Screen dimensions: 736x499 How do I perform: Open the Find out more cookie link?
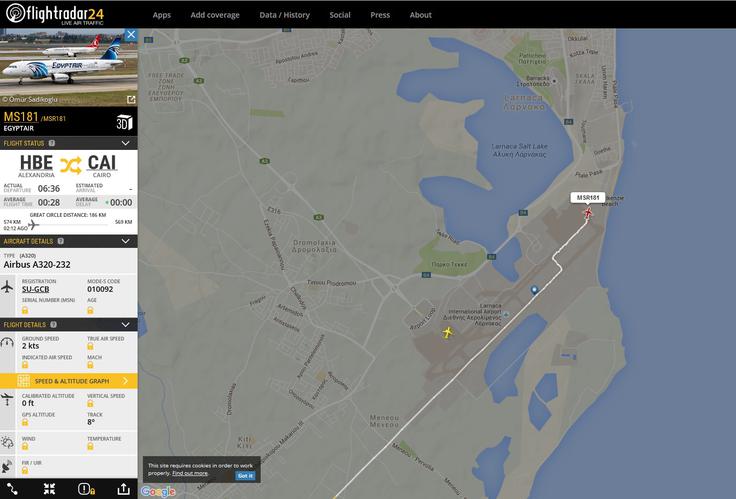[190, 473]
